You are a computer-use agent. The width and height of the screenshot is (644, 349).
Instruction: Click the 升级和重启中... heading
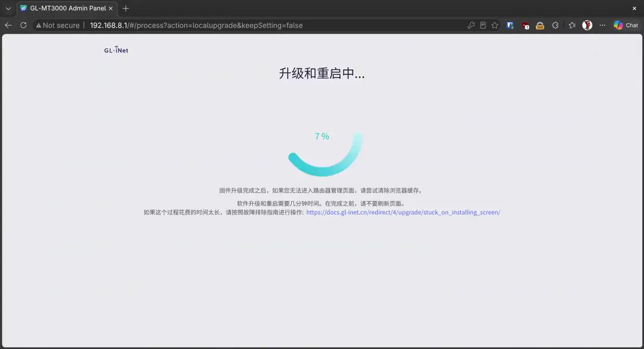[x=321, y=74]
